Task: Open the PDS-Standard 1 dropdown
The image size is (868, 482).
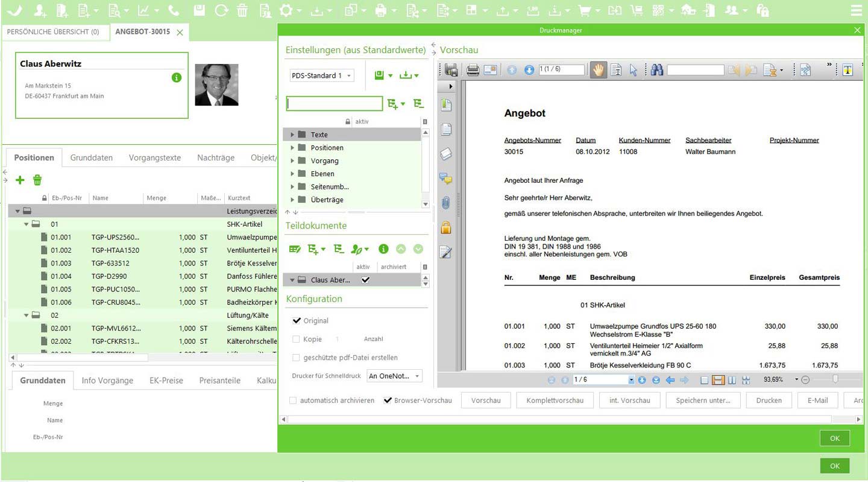Action: [322, 75]
